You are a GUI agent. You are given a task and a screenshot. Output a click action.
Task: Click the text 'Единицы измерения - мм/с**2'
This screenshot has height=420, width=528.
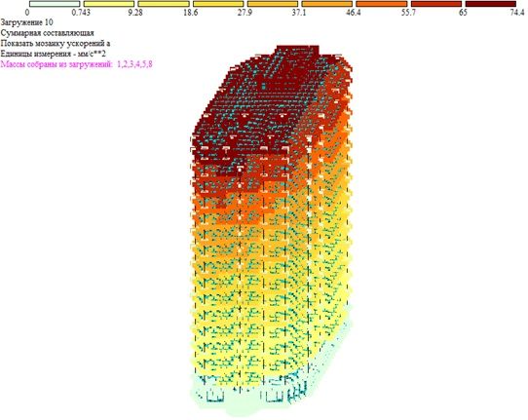[54, 54]
